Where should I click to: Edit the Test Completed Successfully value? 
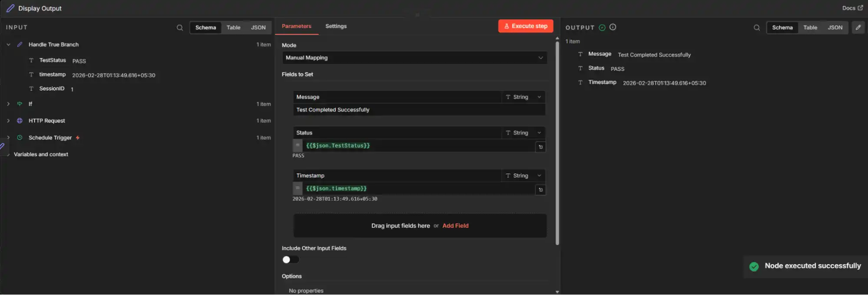[419, 109]
